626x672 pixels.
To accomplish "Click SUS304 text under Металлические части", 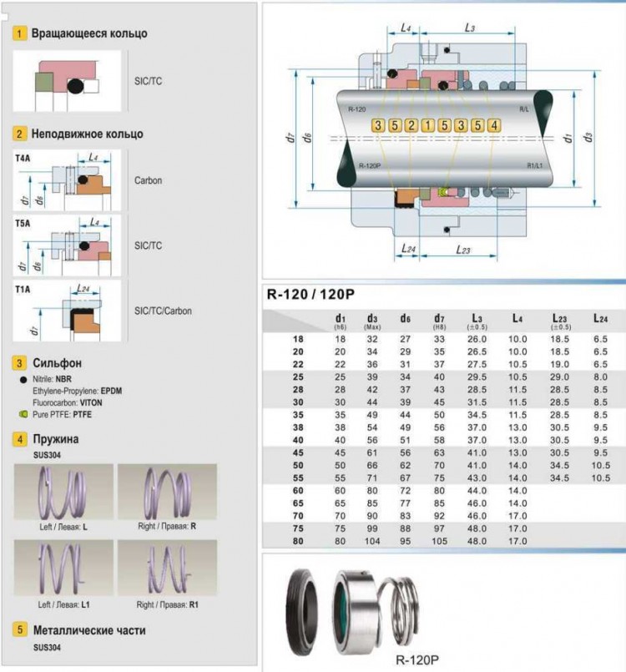I will 47,647.
